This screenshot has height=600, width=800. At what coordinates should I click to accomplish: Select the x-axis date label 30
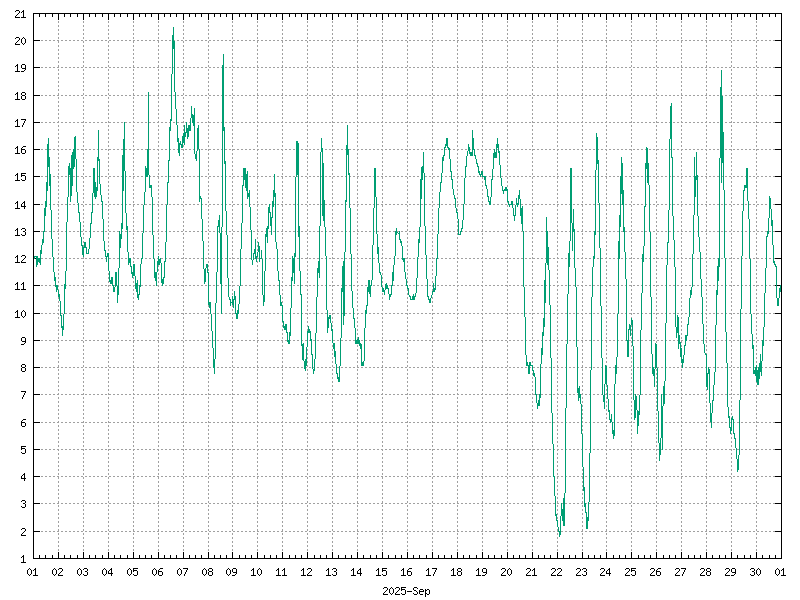pos(755,572)
